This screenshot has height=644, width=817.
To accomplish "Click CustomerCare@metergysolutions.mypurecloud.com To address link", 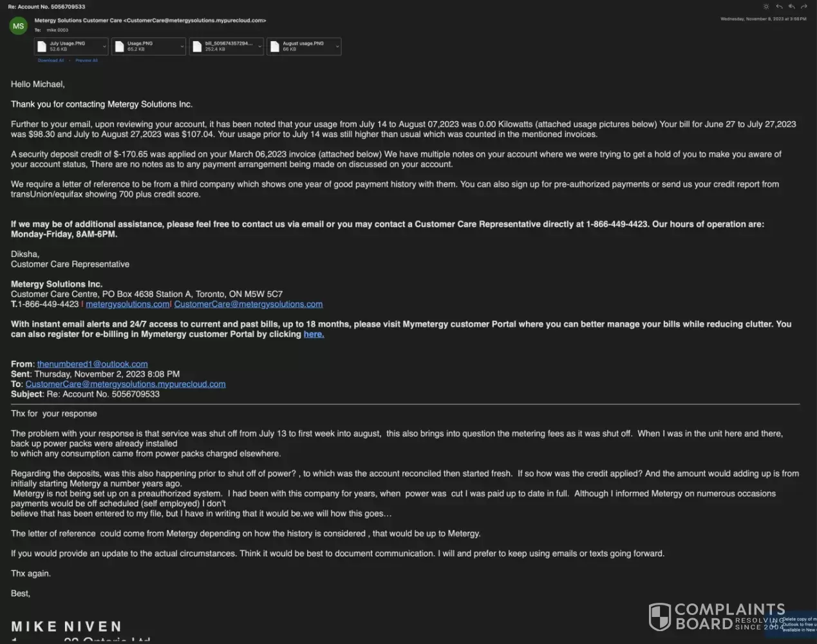I will tap(126, 384).
